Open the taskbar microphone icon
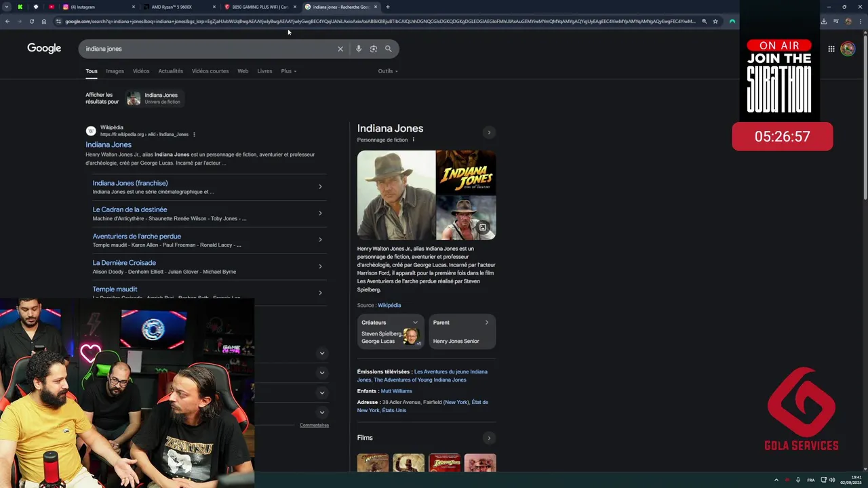The width and height of the screenshot is (868, 488). tap(797, 480)
